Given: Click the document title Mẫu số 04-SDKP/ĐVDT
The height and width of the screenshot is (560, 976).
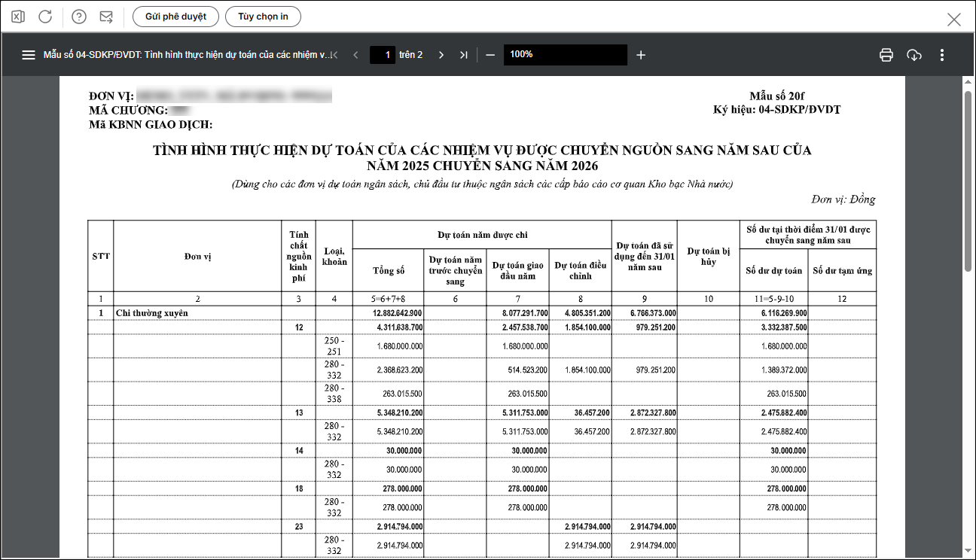Looking at the screenshot, I should [x=187, y=55].
